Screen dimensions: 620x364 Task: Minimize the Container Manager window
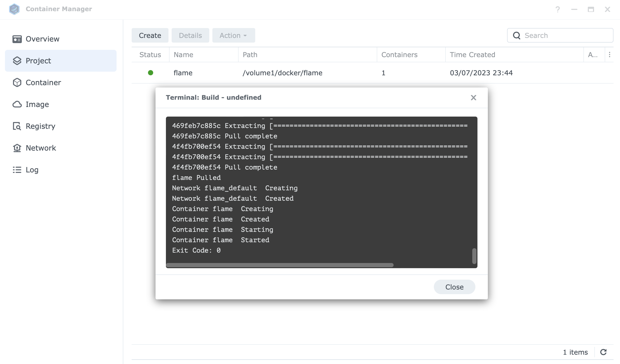(574, 9)
